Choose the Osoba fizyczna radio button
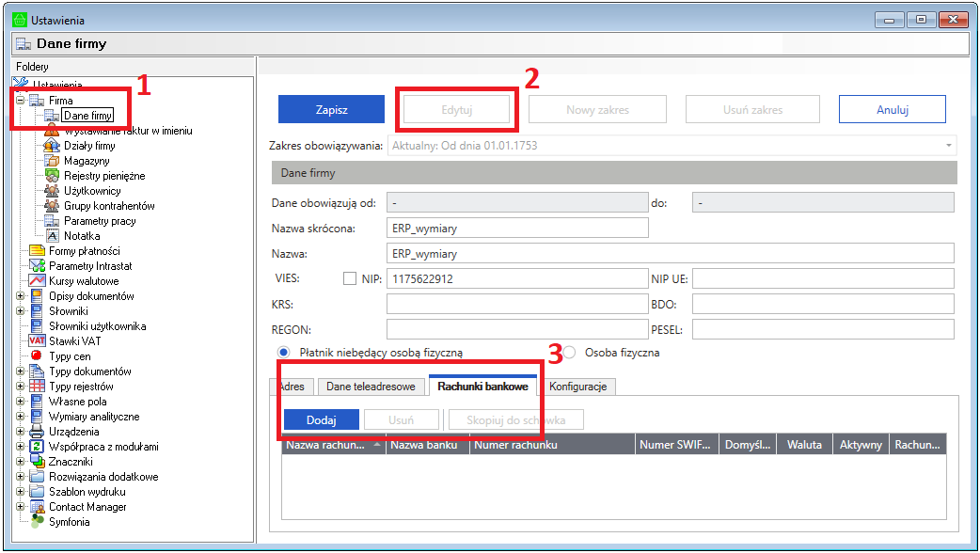The image size is (980, 553). click(569, 353)
